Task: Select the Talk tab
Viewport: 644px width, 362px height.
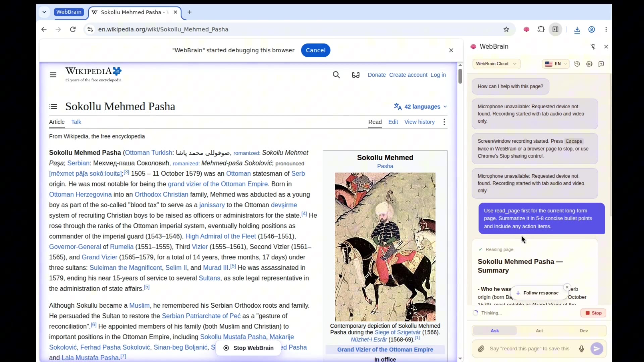Action: click(x=76, y=122)
